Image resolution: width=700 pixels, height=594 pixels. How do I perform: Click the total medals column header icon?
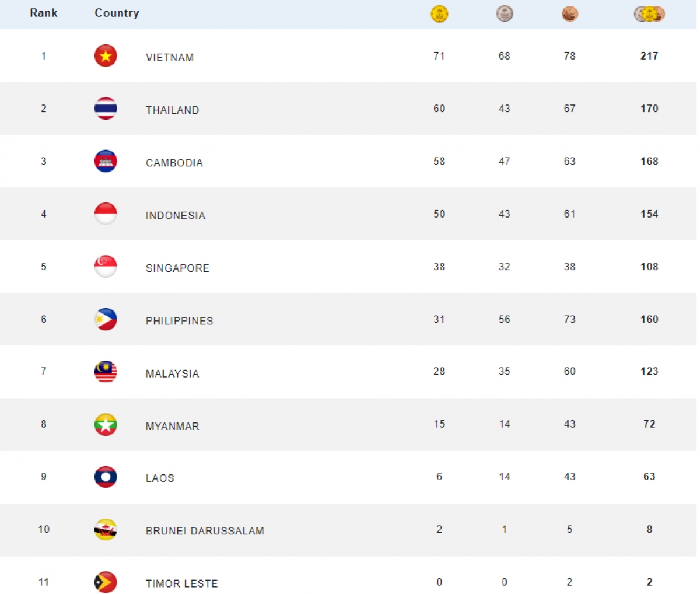[649, 13]
